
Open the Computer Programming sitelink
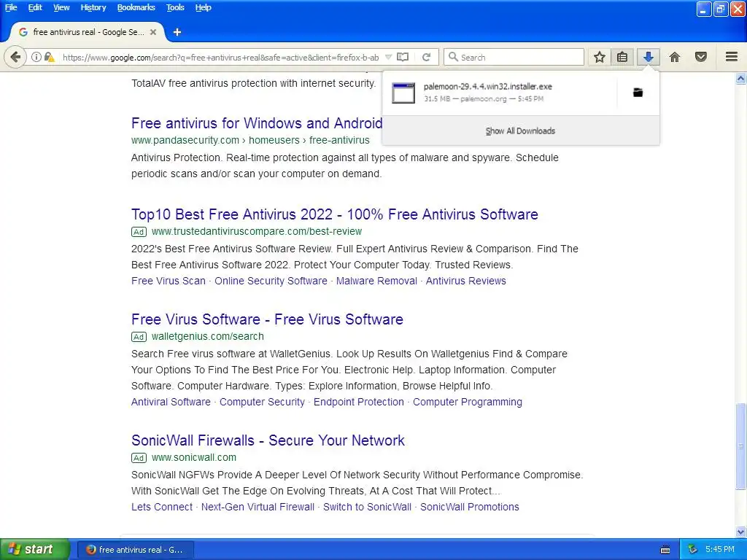468,402
